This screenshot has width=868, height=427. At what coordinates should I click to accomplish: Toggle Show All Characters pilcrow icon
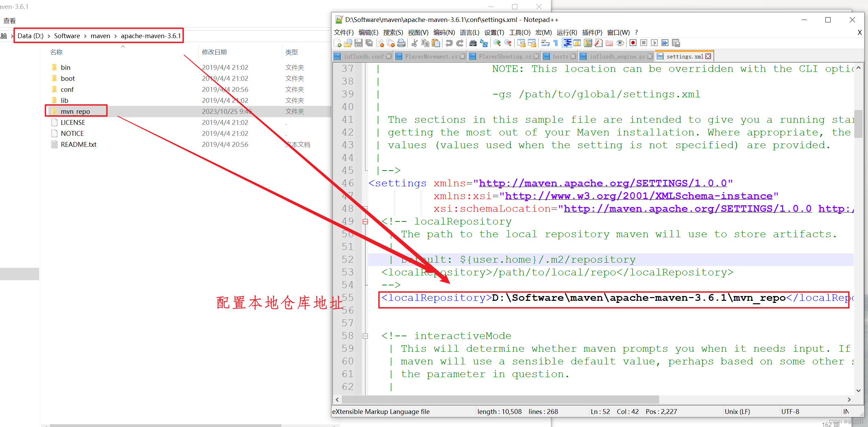point(556,43)
